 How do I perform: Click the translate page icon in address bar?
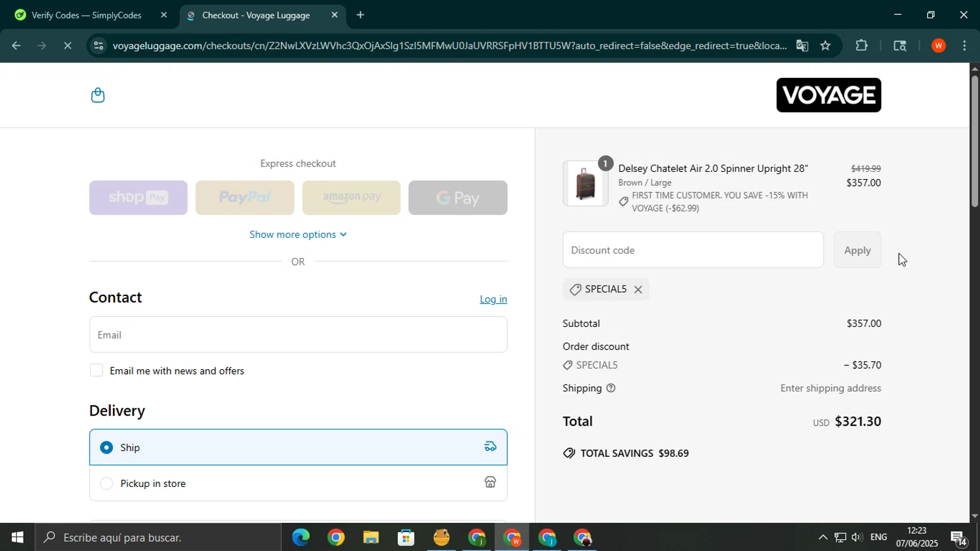802,46
